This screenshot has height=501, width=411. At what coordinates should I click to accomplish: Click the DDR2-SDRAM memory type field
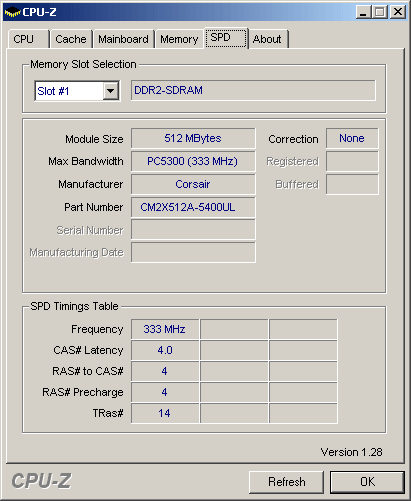[253, 90]
